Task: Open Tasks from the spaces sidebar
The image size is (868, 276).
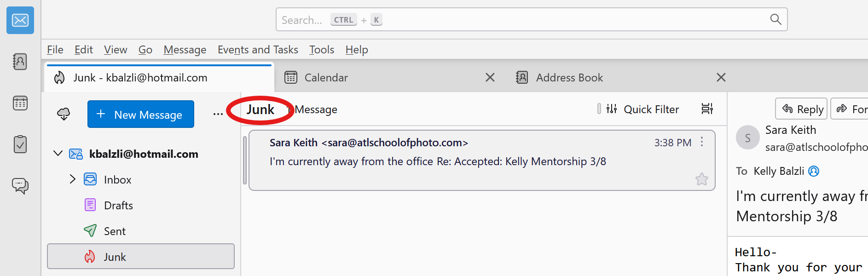Action: click(20, 144)
